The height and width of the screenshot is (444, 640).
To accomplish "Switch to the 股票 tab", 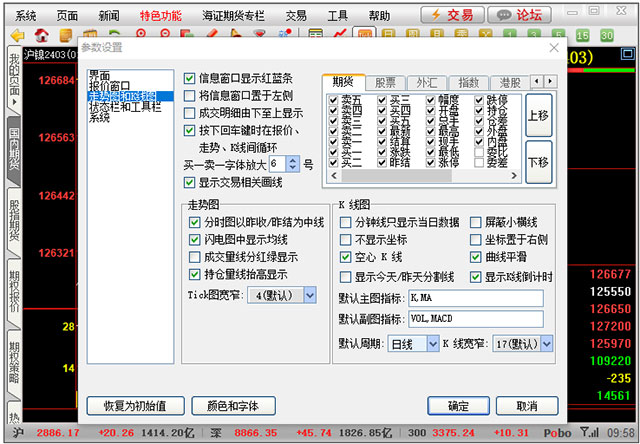I will pyautogui.click(x=385, y=83).
